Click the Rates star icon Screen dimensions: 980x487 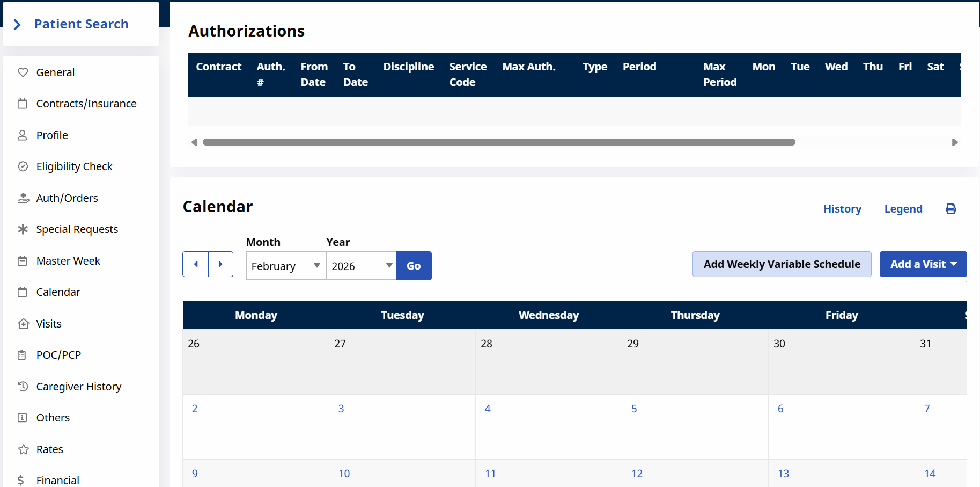[x=23, y=449]
